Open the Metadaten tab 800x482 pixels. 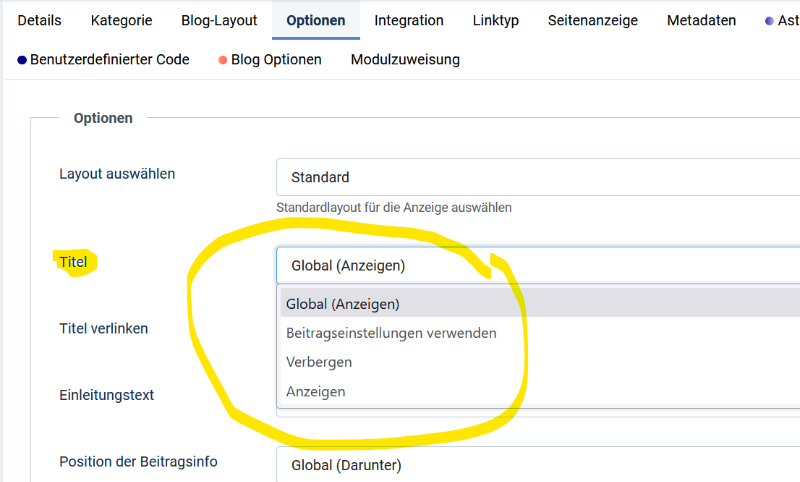702,20
